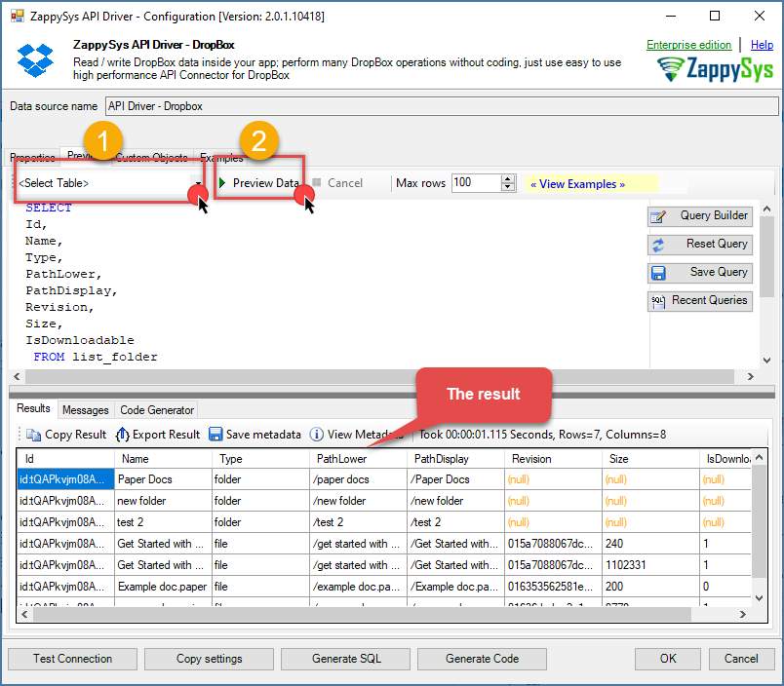Open the Query Builder
The height and width of the screenshot is (686, 784).
(700, 216)
